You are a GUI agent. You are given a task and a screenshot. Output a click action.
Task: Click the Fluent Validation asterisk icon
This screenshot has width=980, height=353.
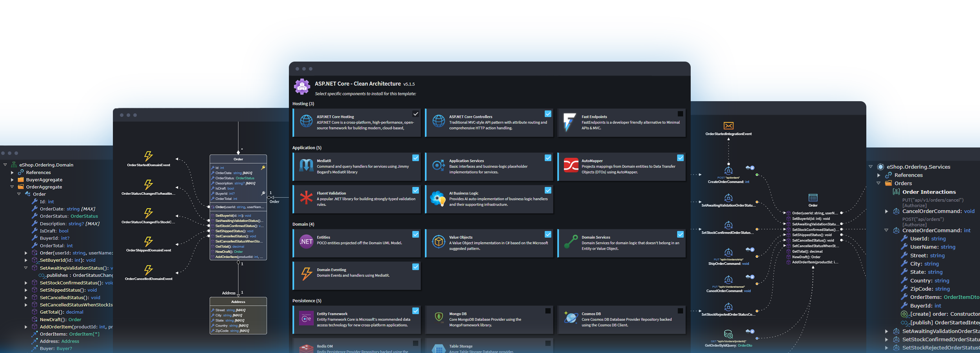(306, 198)
